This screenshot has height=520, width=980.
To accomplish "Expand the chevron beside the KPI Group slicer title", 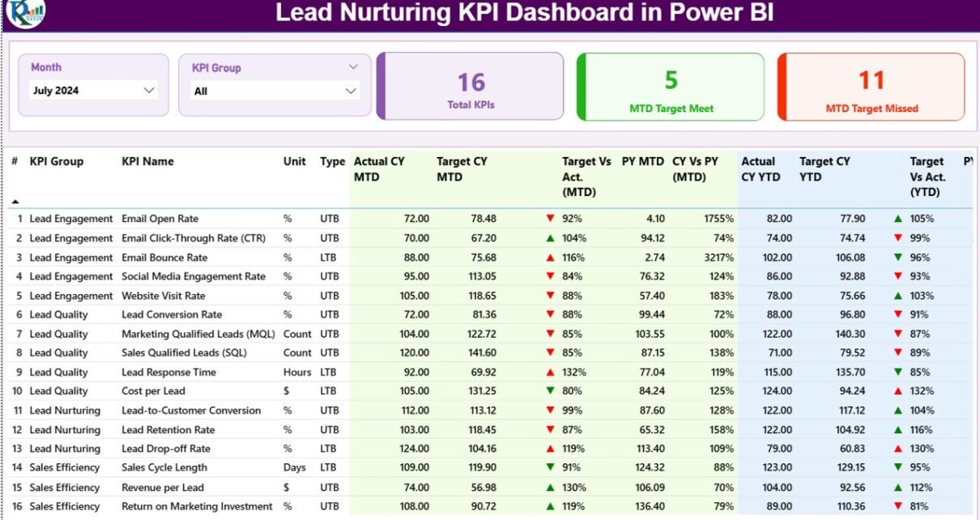I will [352, 67].
